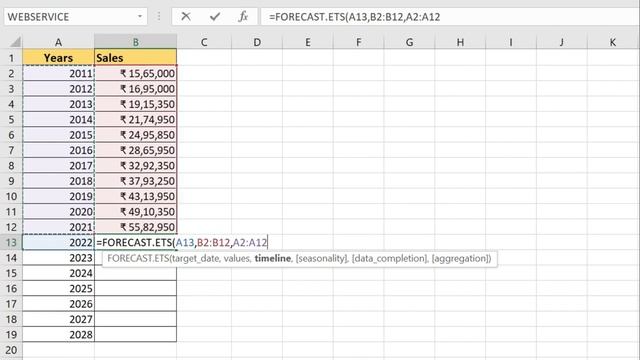
Task: Select cell containing year 2014
Action: tap(58, 119)
